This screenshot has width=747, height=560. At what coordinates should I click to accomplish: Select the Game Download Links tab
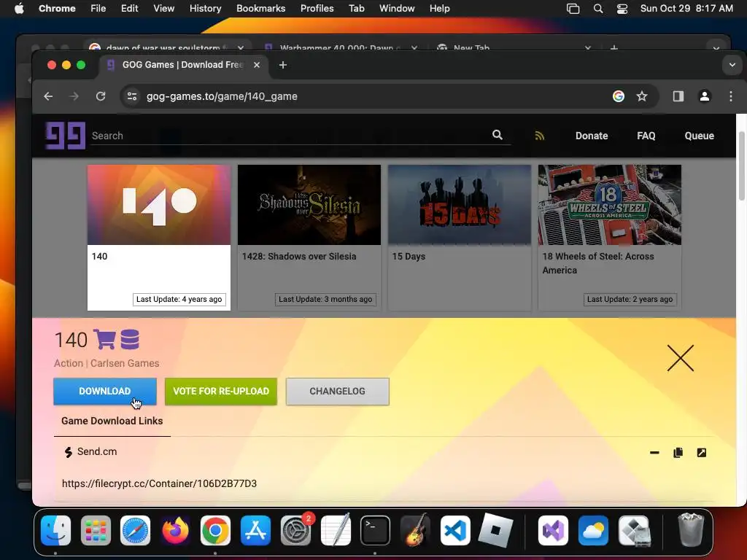click(112, 421)
